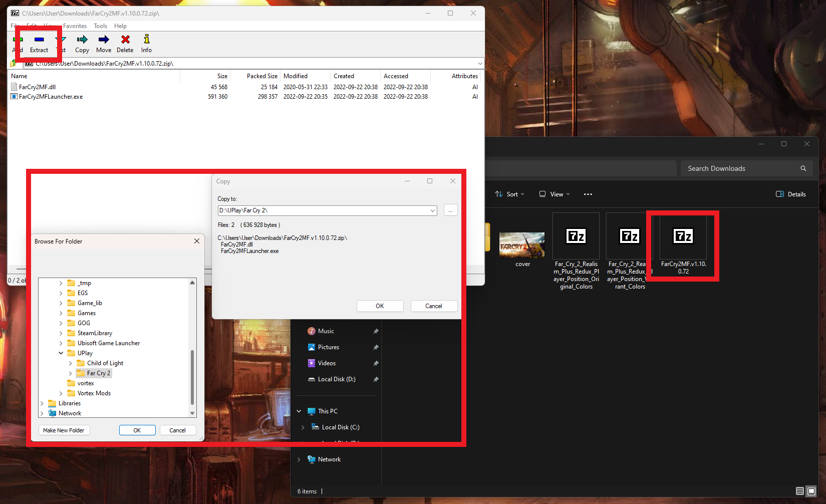Image resolution: width=826 pixels, height=504 pixels.
Task: Cancel the Copy dialog
Action: click(434, 306)
